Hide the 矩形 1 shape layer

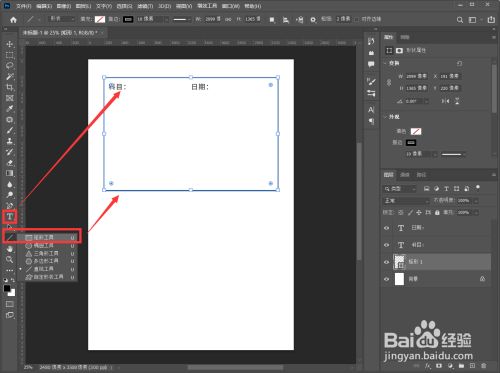pyautogui.click(x=386, y=262)
